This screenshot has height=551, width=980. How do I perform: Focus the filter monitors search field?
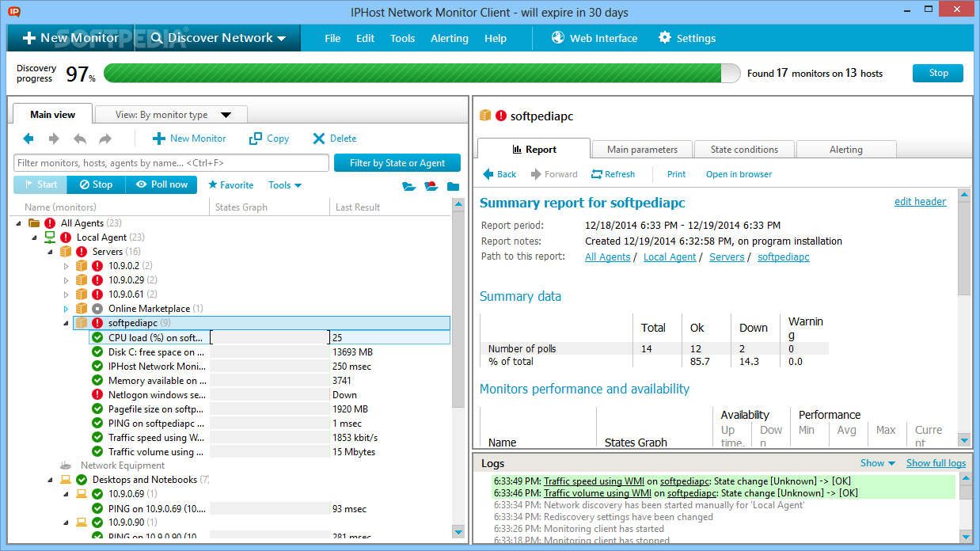[171, 162]
